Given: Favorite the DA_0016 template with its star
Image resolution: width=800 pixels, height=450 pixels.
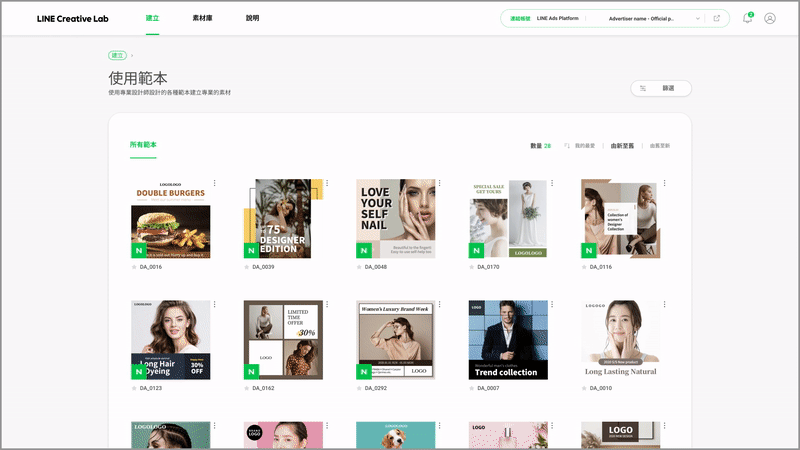Looking at the screenshot, I should click(x=134, y=267).
